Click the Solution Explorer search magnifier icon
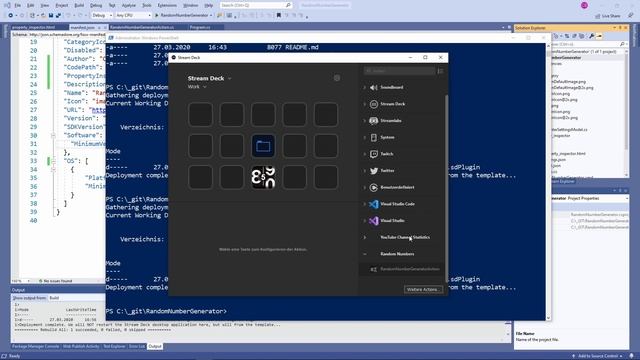 [x=622, y=44]
